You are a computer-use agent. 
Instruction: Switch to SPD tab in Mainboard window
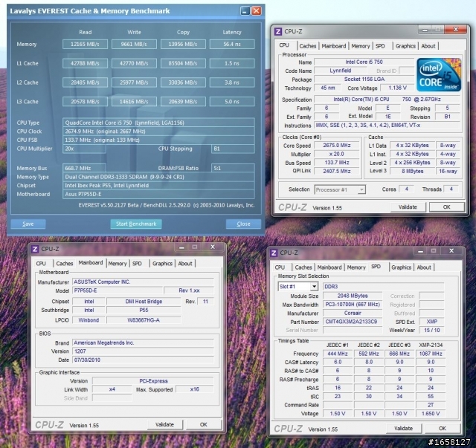[137, 264]
